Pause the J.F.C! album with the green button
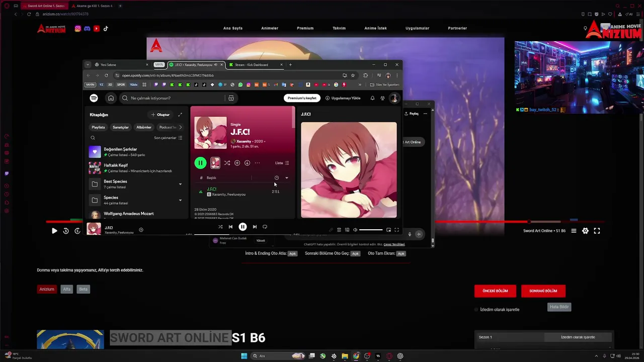 200,163
